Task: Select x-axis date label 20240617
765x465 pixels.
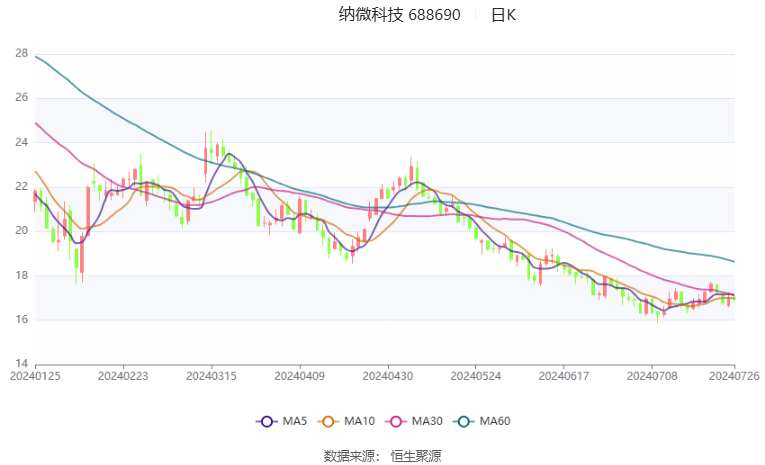Action: coord(564,376)
